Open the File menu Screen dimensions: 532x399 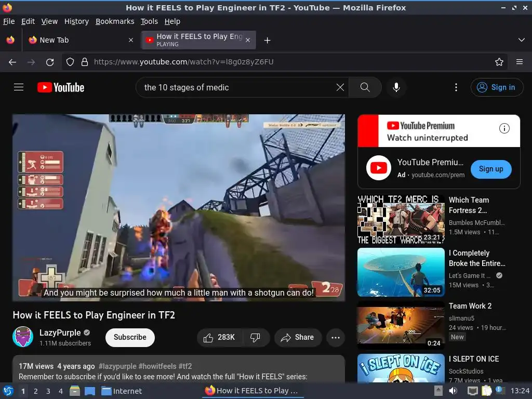(9, 21)
